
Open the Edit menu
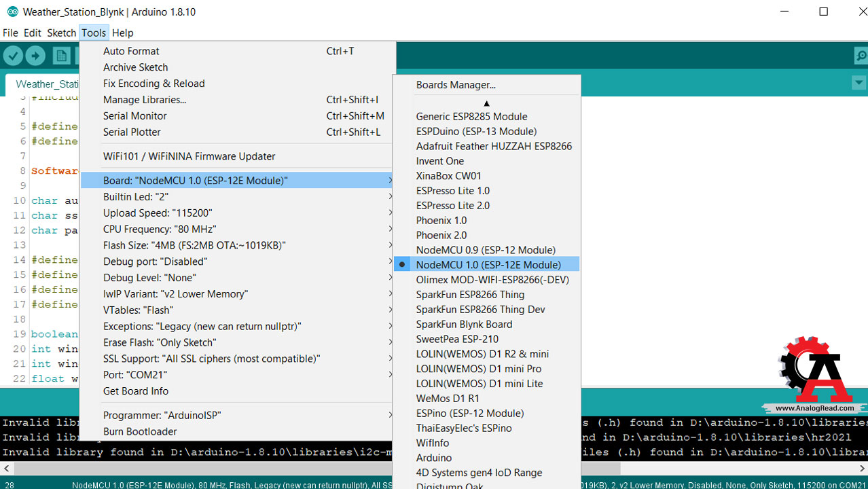pyautogui.click(x=33, y=33)
